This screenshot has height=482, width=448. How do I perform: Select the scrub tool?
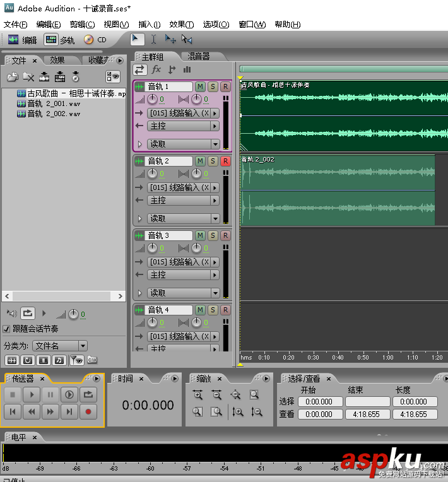[187, 39]
